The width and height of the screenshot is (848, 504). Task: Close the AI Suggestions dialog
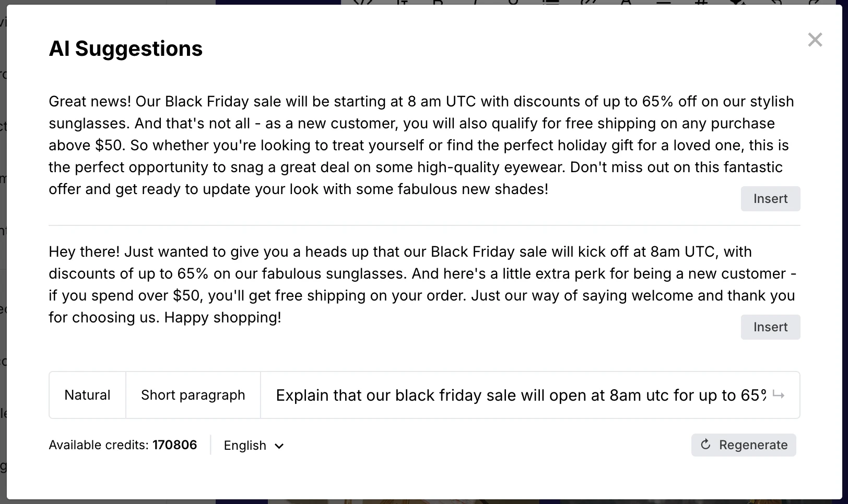[x=815, y=40]
